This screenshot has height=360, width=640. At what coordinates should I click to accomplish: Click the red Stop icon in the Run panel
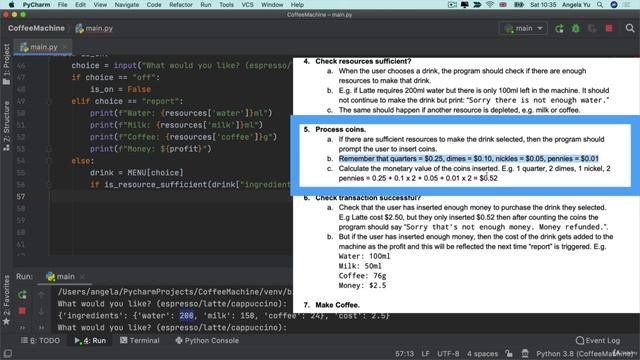coord(22,311)
